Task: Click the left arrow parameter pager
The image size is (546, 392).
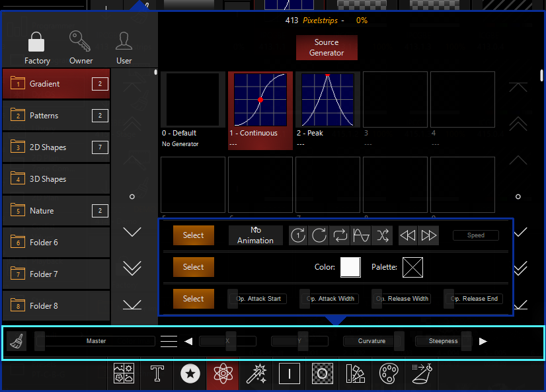Action: tap(188, 341)
